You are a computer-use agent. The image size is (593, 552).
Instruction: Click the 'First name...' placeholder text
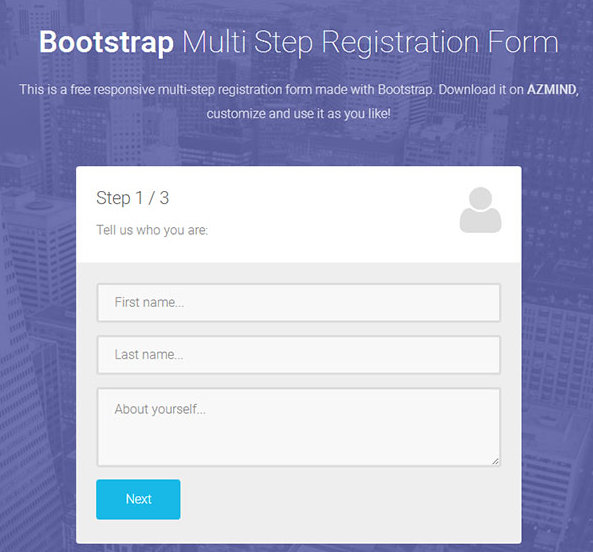(149, 302)
